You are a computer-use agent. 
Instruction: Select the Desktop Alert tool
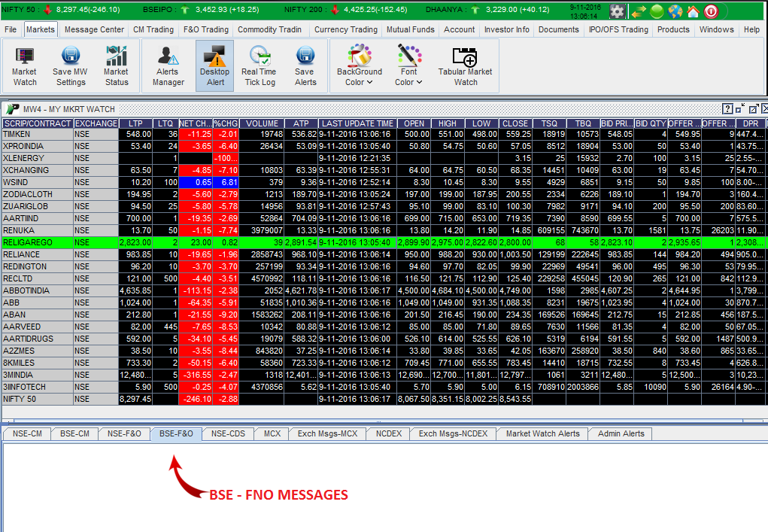coord(214,65)
